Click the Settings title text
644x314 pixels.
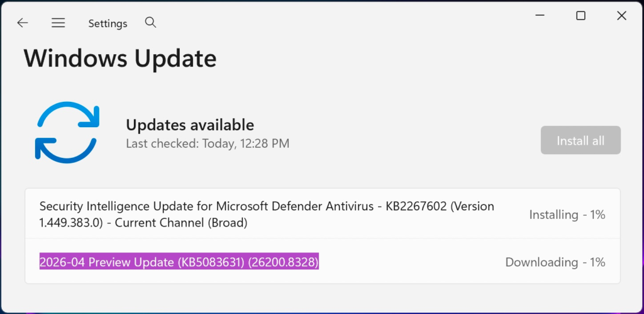pyautogui.click(x=108, y=23)
